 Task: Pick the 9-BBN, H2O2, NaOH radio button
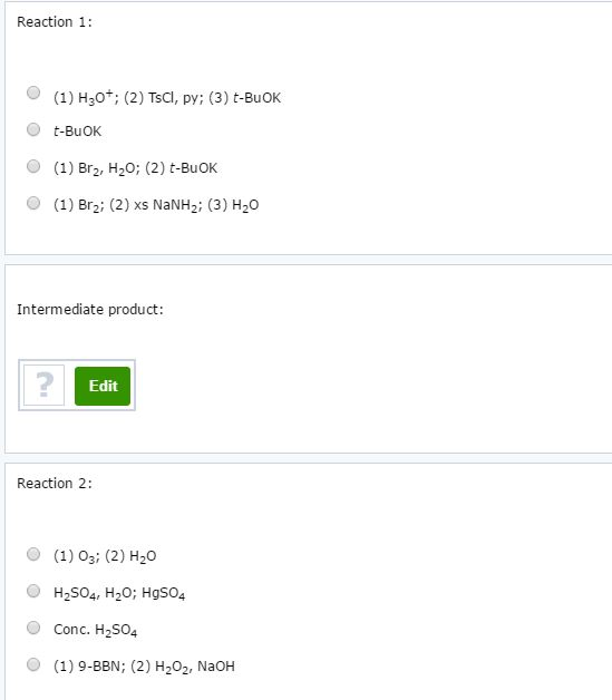(33, 664)
